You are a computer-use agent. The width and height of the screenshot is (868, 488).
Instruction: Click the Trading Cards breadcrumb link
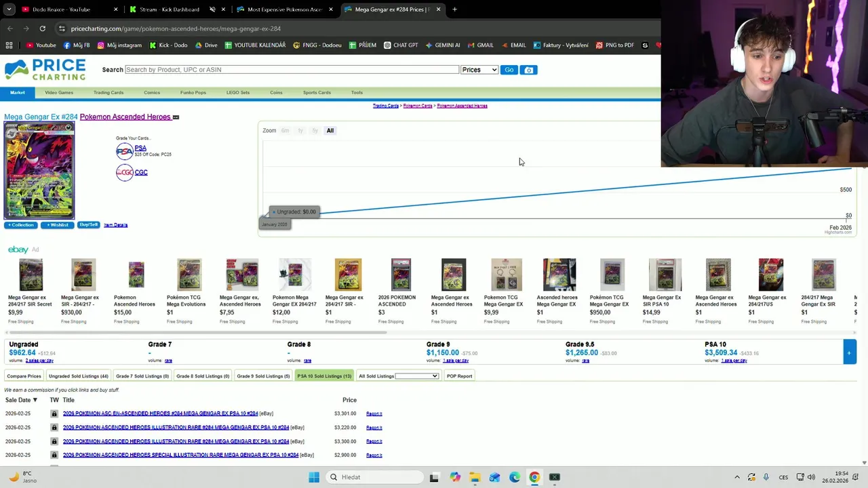coord(385,106)
